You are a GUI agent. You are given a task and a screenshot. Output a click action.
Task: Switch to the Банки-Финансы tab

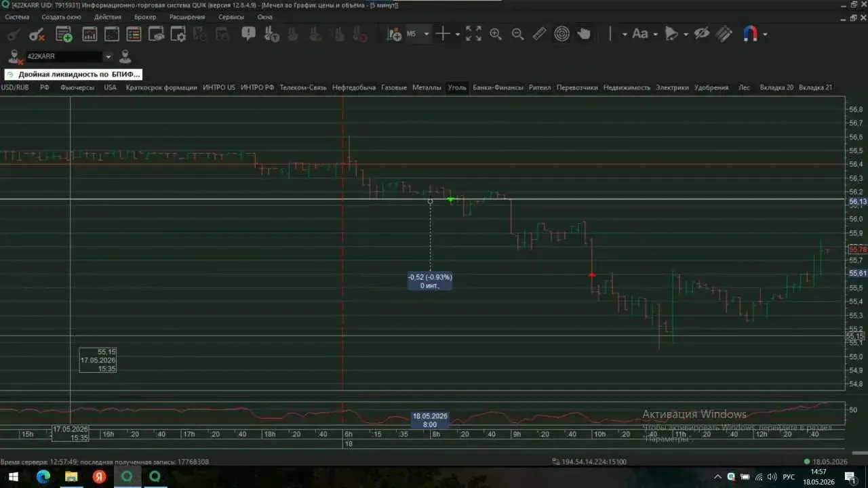coord(498,87)
